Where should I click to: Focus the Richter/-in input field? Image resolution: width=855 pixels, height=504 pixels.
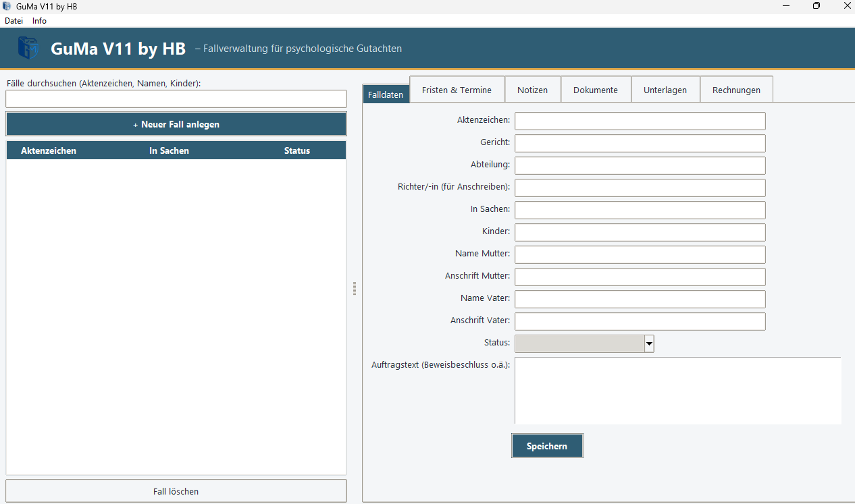point(640,188)
